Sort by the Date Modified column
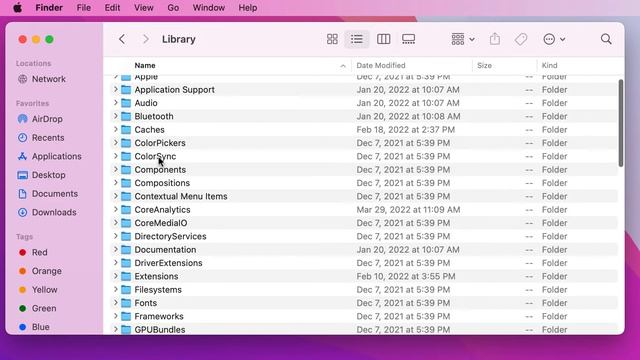 click(381, 65)
